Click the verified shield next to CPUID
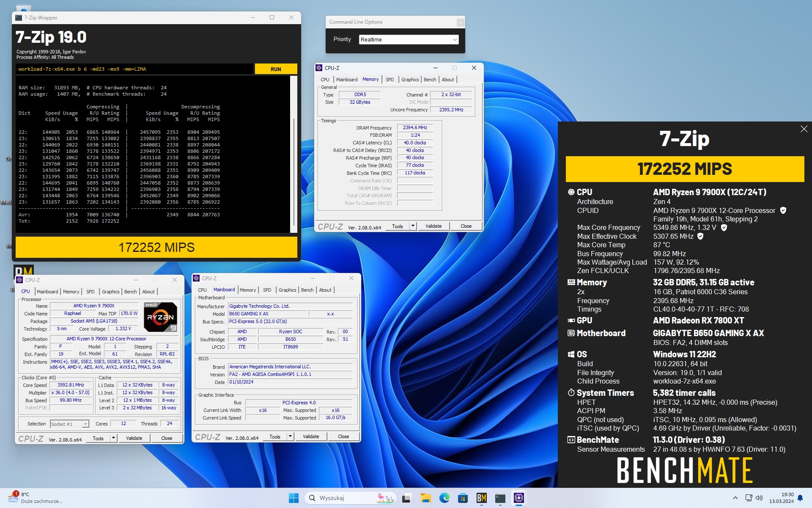The width and height of the screenshot is (812, 508). tap(783, 210)
